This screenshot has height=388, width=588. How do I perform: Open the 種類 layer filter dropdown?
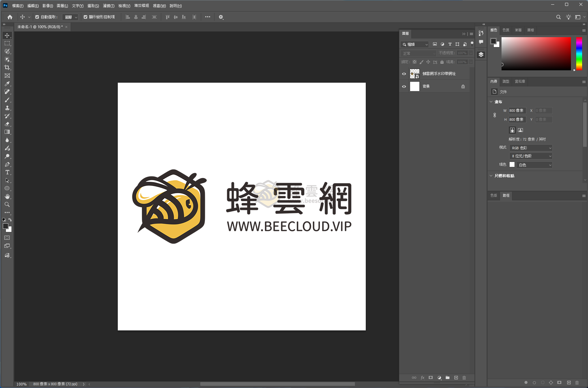click(x=415, y=44)
